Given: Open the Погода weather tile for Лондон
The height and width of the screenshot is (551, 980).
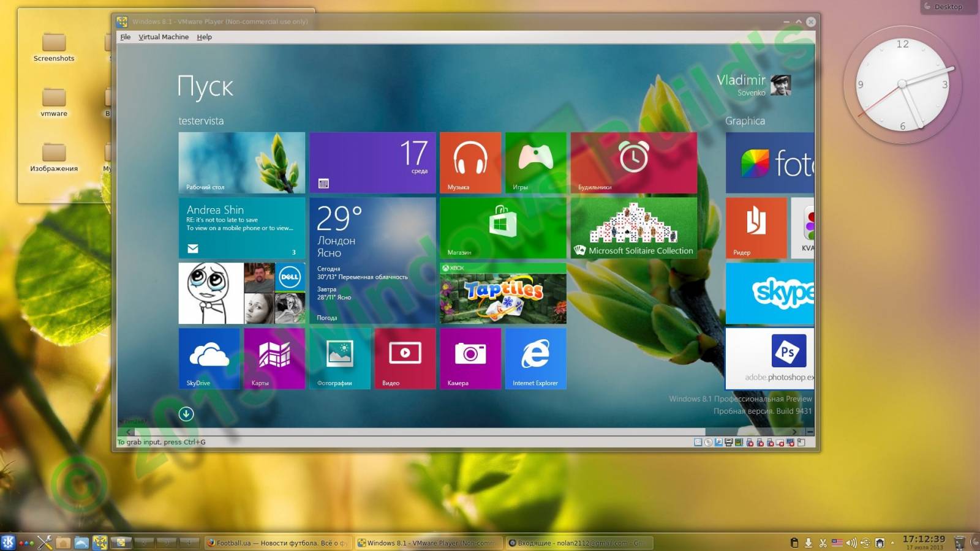Looking at the screenshot, I should click(x=372, y=260).
